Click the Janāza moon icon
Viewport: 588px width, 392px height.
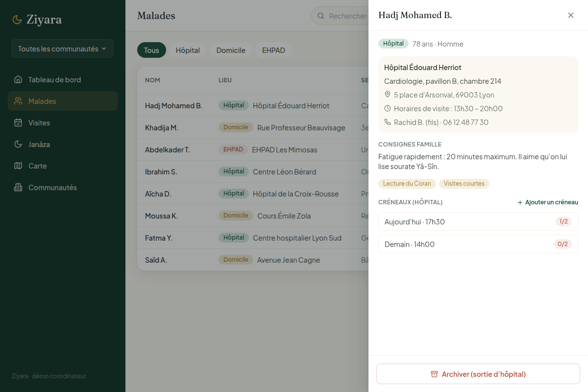[x=18, y=145]
